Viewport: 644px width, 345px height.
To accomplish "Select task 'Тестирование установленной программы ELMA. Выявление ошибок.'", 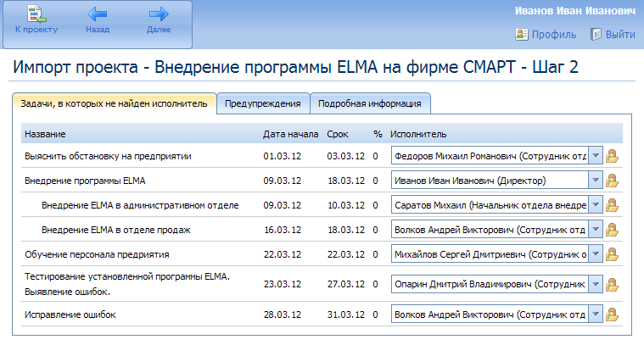I will 127,284.
